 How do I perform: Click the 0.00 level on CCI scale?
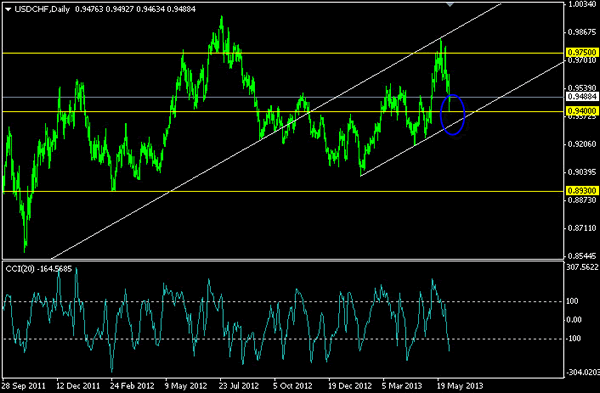pyautogui.click(x=574, y=320)
